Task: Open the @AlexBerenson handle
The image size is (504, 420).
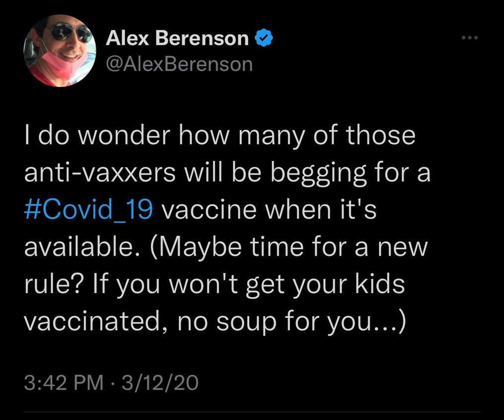Action: [x=179, y=64]
